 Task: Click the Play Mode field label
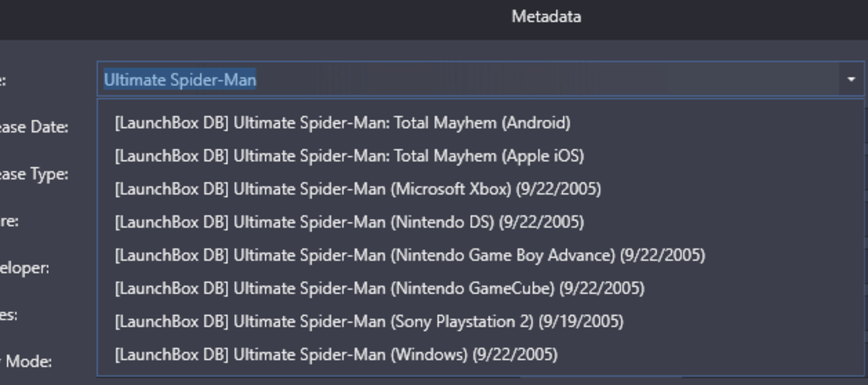26,361
